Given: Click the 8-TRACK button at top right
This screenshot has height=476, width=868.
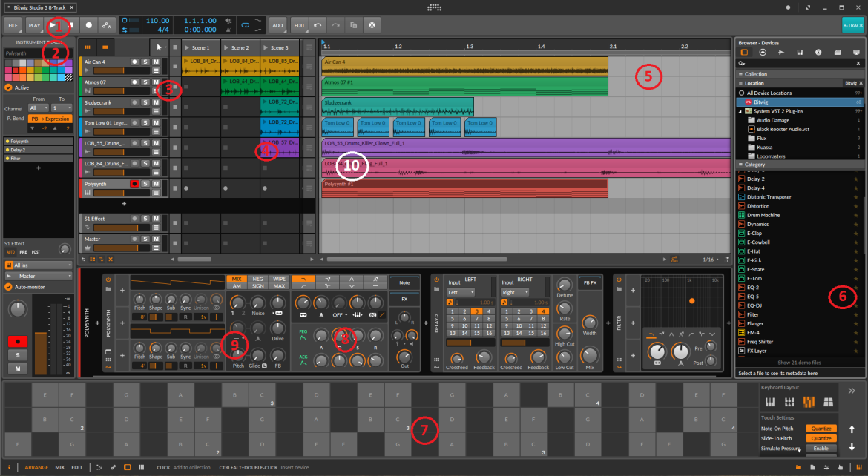Looking at the screenshot, I should pyautogui.click(x=852, y=25).
